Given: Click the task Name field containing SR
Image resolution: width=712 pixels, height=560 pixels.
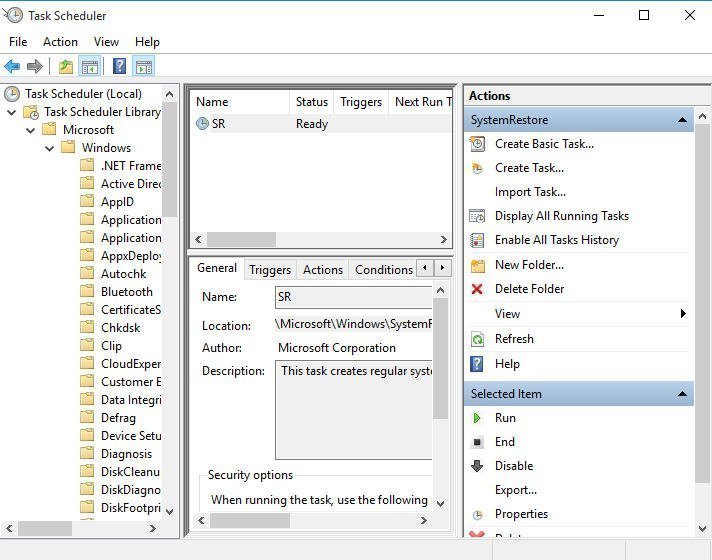Looking at the screenshot, I should coord(354,297).
